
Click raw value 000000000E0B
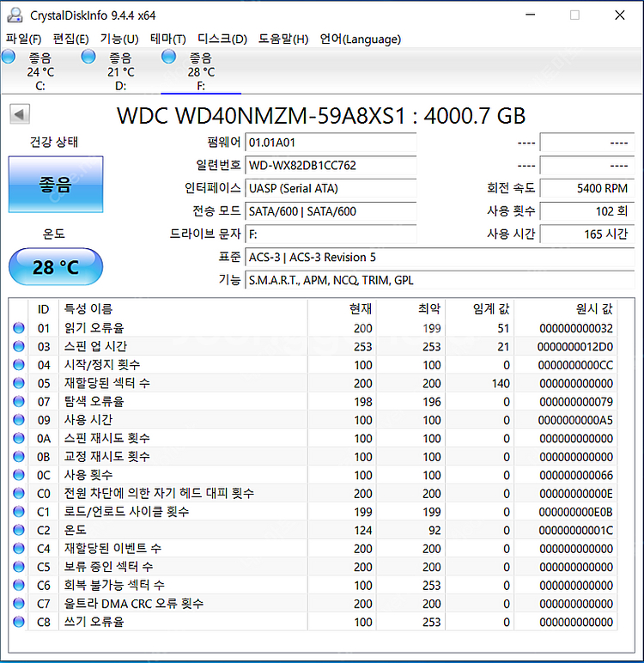pyautogui.click(x=575, y=512)
